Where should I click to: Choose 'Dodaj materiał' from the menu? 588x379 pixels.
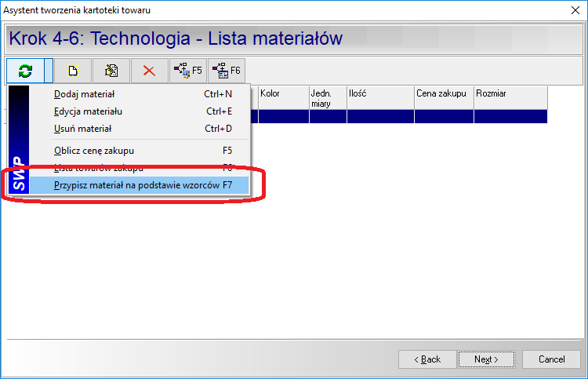tap(85, 94)
